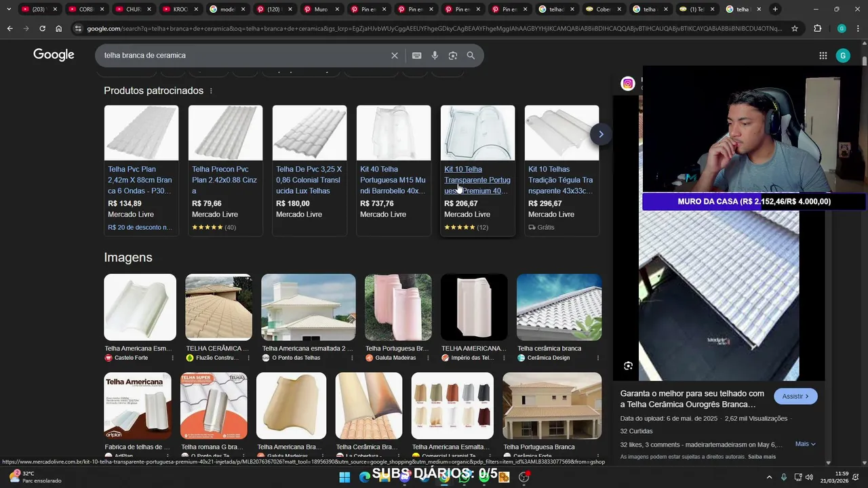868x488 pixels.
Task: Open Telha cerâmica branca roof thumbnail
Action: (x=559, y=307)
